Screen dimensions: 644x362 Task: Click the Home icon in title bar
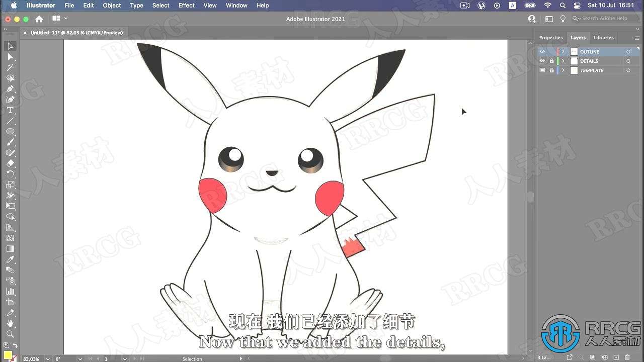point(39,19)
